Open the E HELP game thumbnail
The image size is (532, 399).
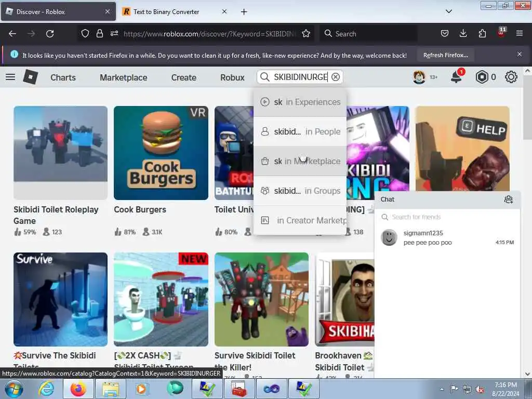(462, 149)
